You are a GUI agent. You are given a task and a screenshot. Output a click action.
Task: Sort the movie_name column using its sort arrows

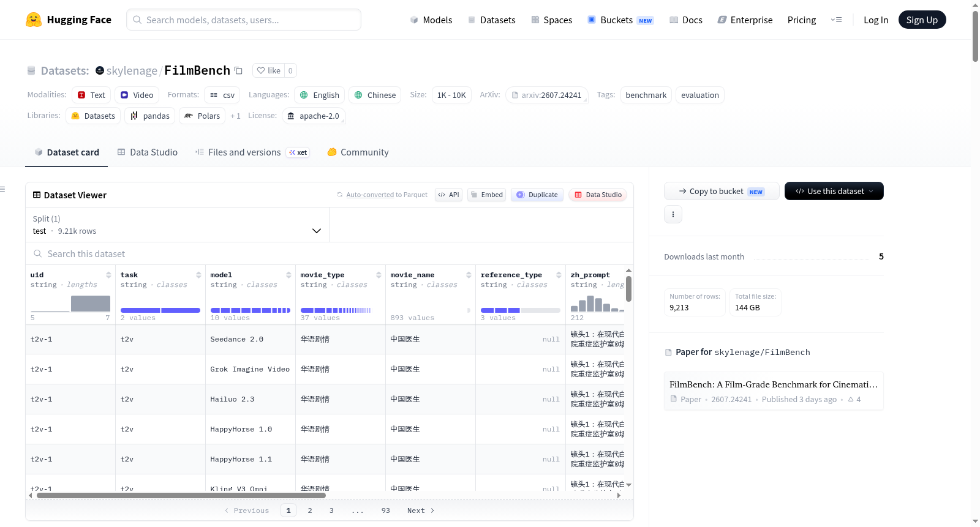point(469,275)
